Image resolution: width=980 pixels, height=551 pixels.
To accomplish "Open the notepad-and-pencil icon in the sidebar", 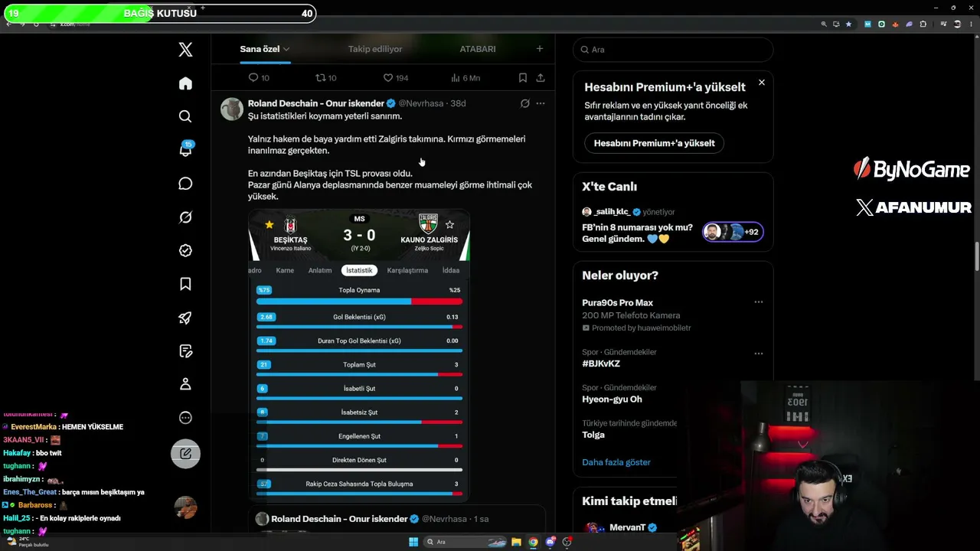I will (x=185, y=351).
